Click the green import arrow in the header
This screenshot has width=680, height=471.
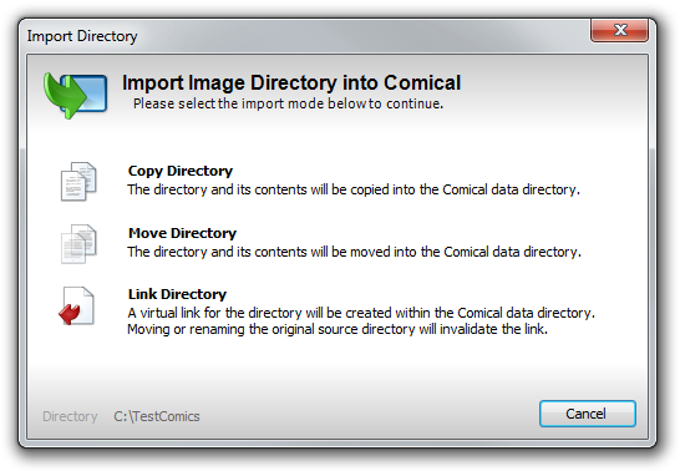pyautogui.click(x=64, y=95)
